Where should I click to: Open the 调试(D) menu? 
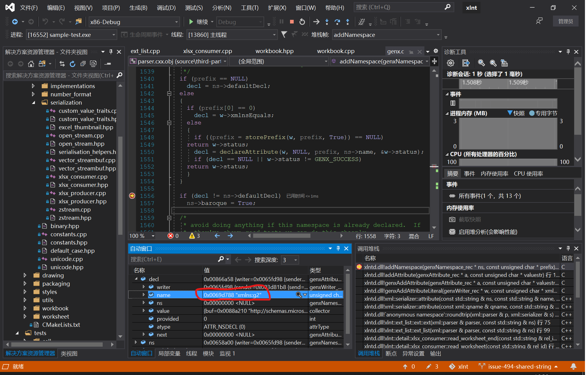point(166,8)
